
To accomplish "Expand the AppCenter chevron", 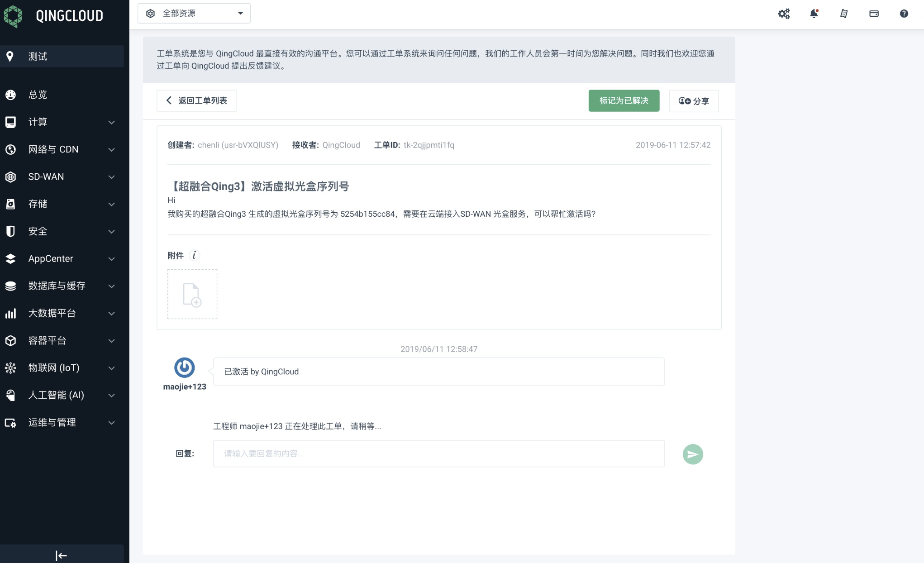I will coord(111,259).
